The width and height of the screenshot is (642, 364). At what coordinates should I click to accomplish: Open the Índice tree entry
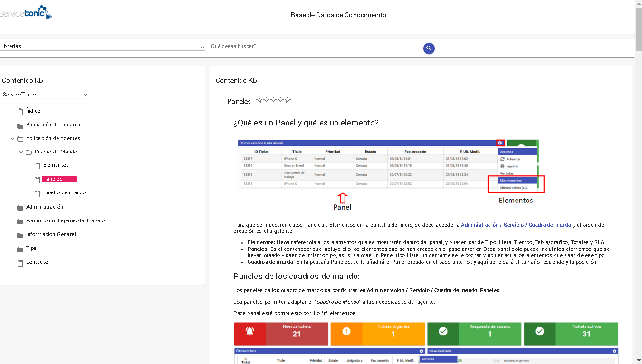[33, 111]
